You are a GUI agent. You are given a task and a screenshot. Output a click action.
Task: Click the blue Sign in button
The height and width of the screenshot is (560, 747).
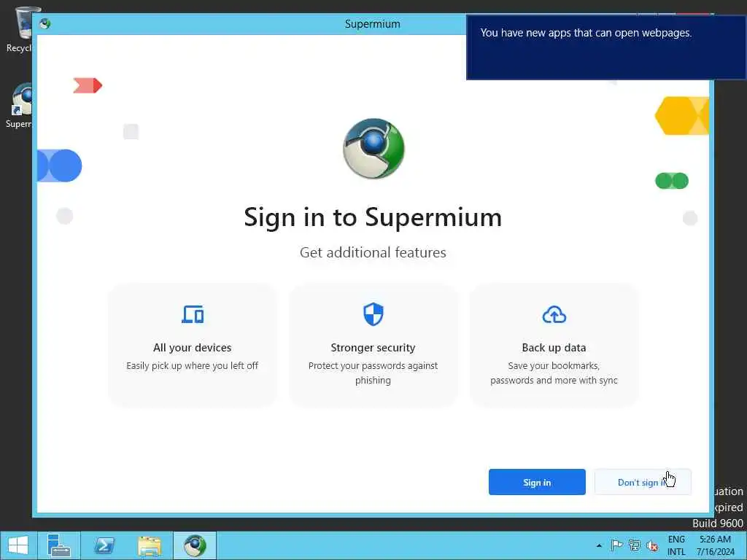[537, 482]
